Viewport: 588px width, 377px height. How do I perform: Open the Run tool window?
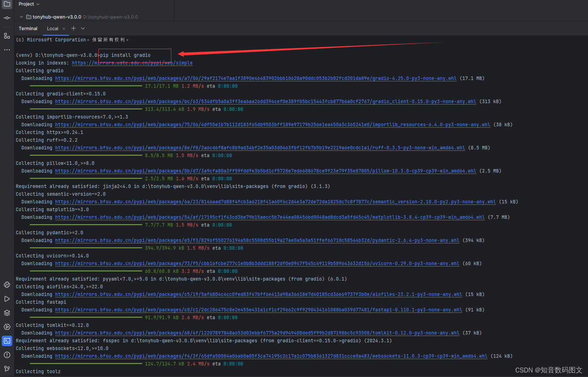7,298
